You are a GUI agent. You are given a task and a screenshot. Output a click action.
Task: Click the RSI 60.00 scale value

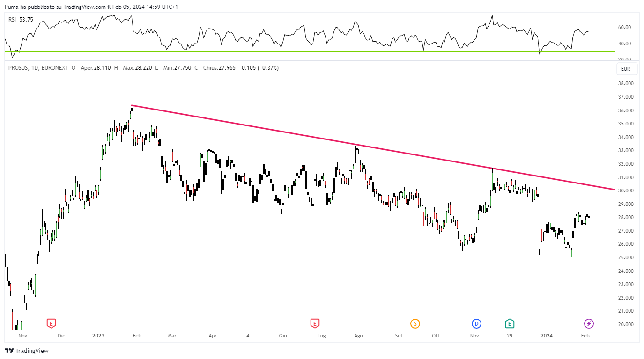625,28
